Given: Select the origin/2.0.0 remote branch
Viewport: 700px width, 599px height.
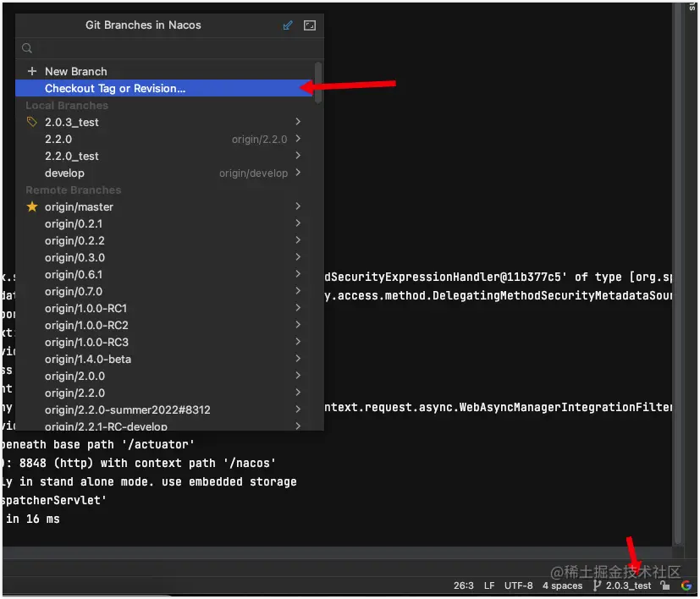Looking at the screenshot, I should coord(164,376).
